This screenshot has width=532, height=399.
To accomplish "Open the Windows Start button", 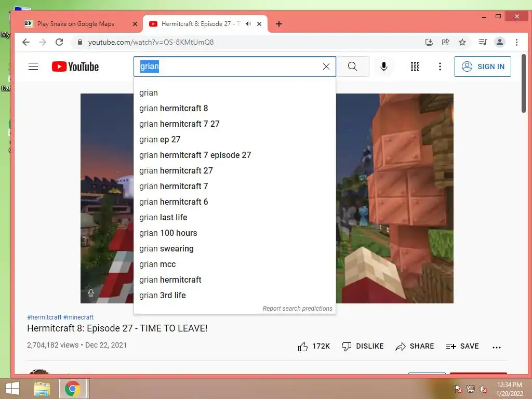I will click(12, 389).
